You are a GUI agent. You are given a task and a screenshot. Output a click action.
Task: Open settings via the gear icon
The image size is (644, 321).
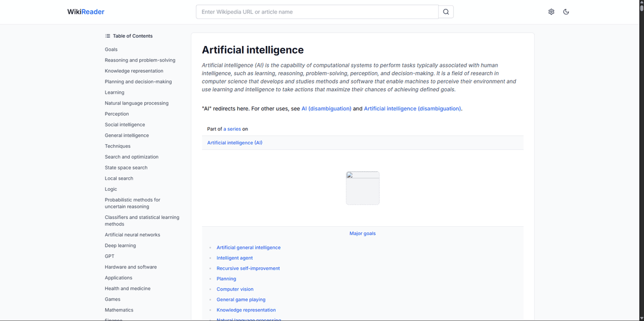[x=551, y=12]
